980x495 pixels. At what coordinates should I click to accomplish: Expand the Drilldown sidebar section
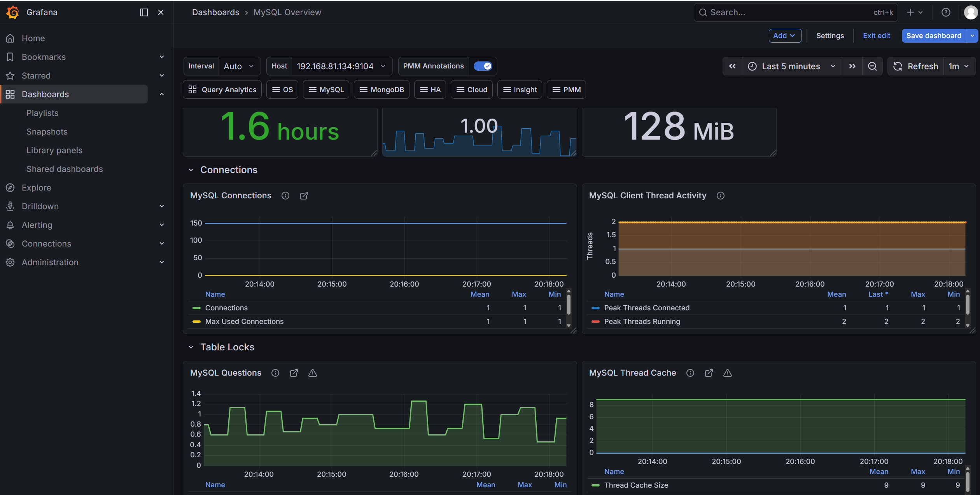coord(162,206)
